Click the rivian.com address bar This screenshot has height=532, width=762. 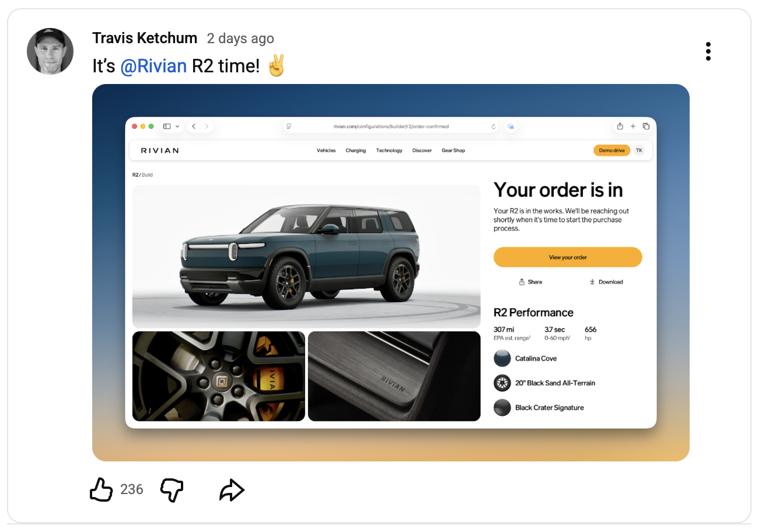[x=391, y=126]
